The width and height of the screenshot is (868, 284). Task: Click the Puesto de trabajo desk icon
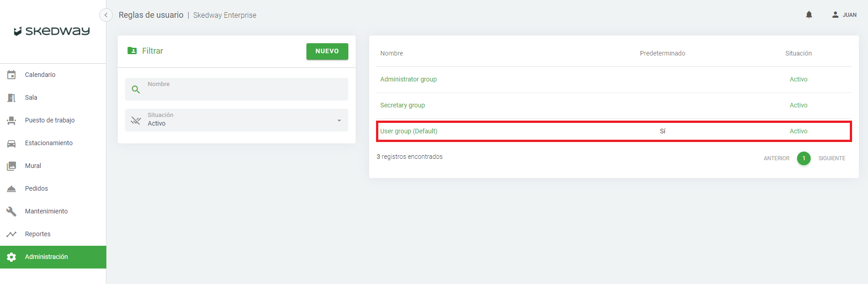pyautogui.click(x=12, y=120)
